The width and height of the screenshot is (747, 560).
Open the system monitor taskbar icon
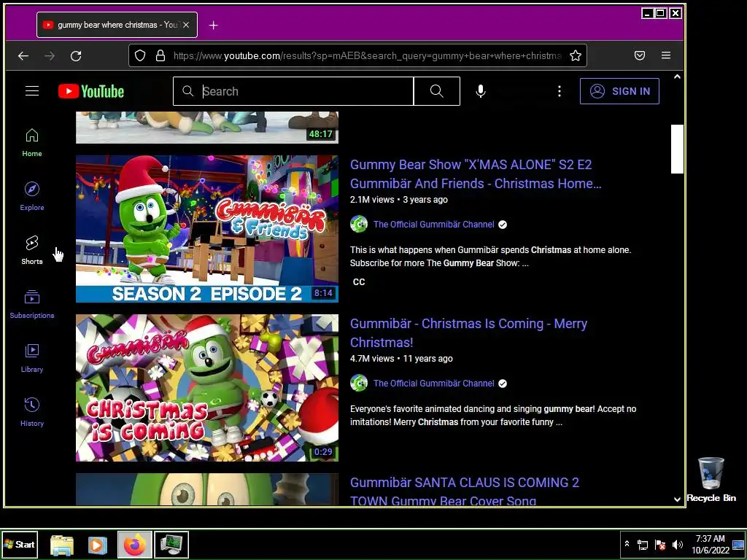(x=171, y=545)
